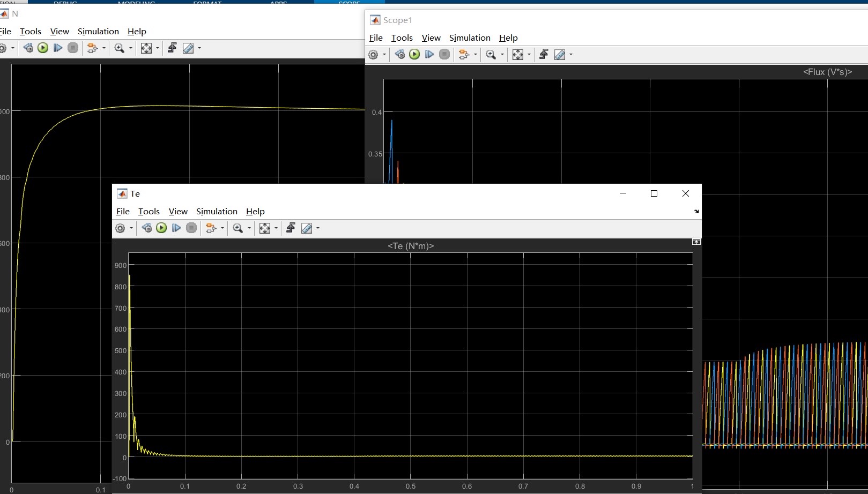Image resolution: width=868 pixels, height=494 pixels.
Task: Highlight signal block icon in Te window
Action: tap(211, 228)
